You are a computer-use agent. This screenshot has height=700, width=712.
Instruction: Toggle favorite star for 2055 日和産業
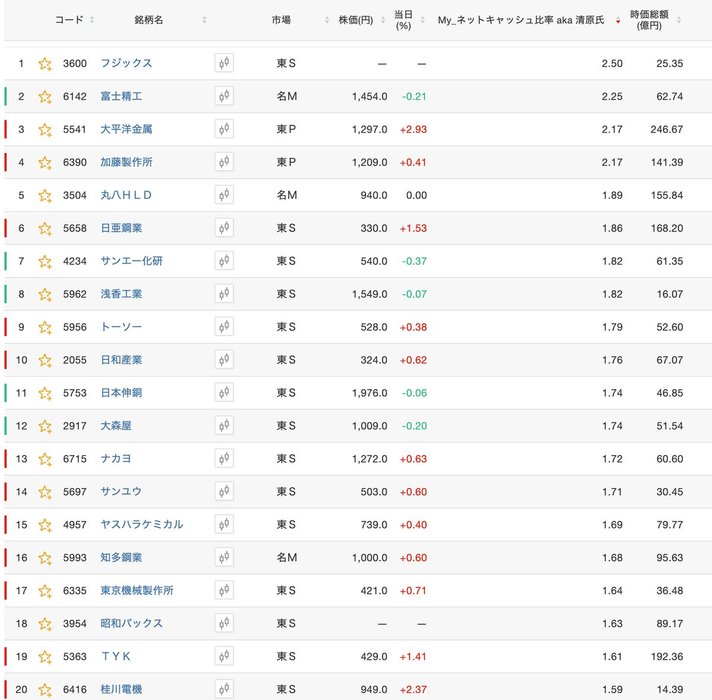(x=45, y=360)
